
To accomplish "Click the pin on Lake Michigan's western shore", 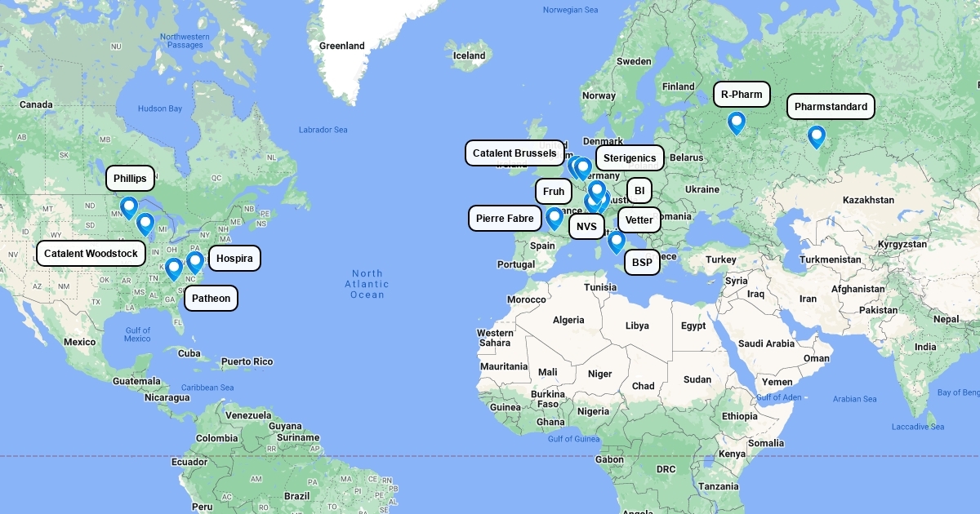I will click(145, 224).
